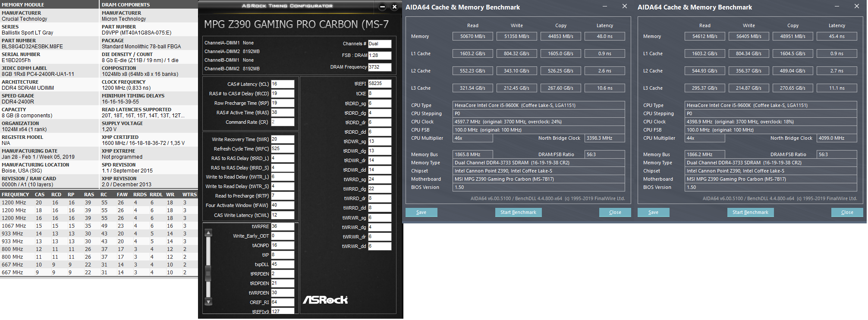Image resolution: width=868 pixels, height=320 pixels.
Task: Close the left AIDA64 window with title bar X
Action: (x=625, y=6)
